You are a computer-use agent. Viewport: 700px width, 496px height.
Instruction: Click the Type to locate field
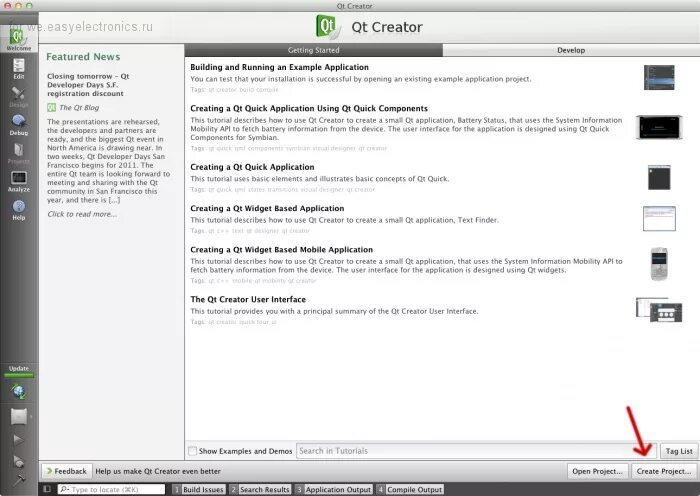[112, 489]
